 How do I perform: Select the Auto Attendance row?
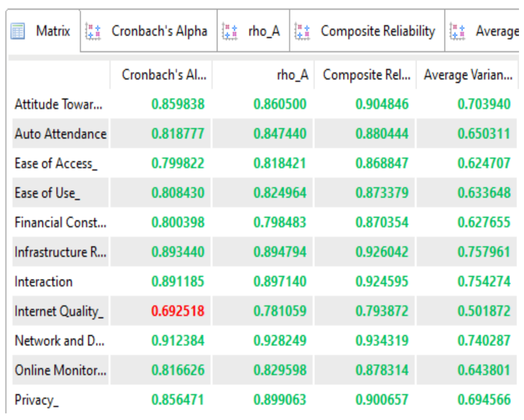coord(61,134)
